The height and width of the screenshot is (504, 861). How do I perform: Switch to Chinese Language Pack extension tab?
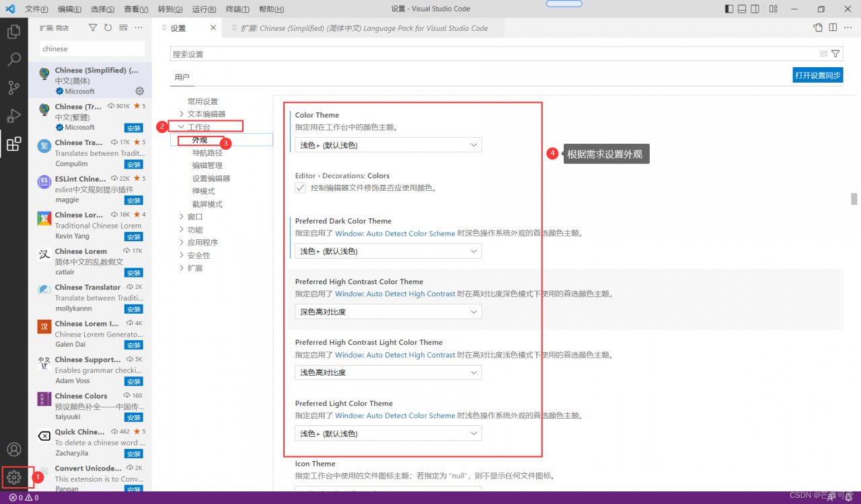click(x=363, y=28)
